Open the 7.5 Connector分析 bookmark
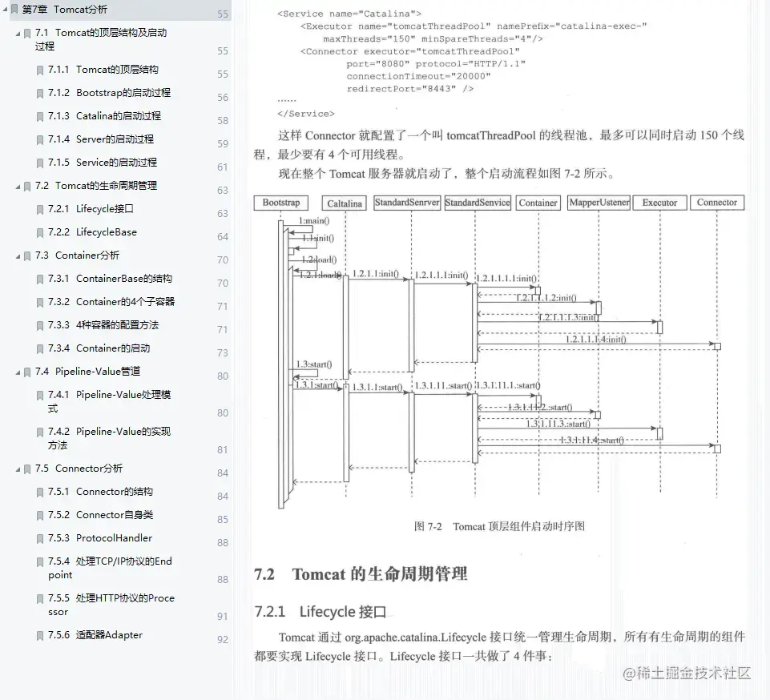Image resolution: width=770 pixels, height=700 pixels. point(79,469)
